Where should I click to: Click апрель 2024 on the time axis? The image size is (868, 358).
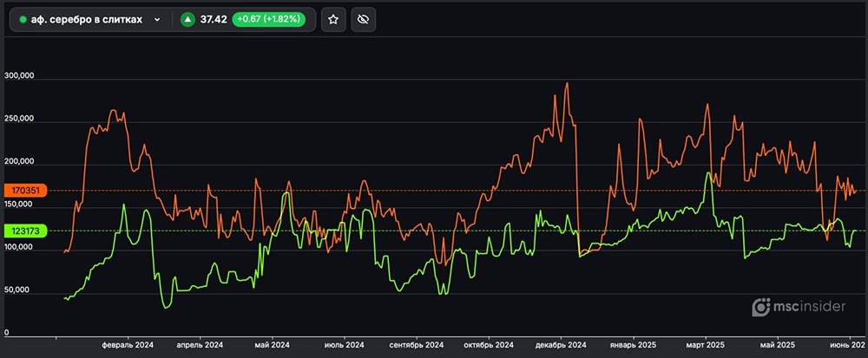point(200,345)
